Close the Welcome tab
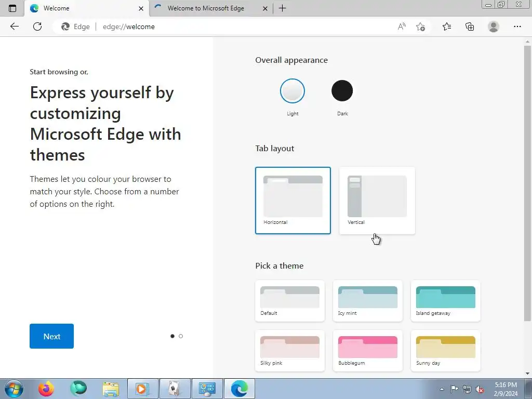This screenshot has width=532, height=399. tap(141, 8)
